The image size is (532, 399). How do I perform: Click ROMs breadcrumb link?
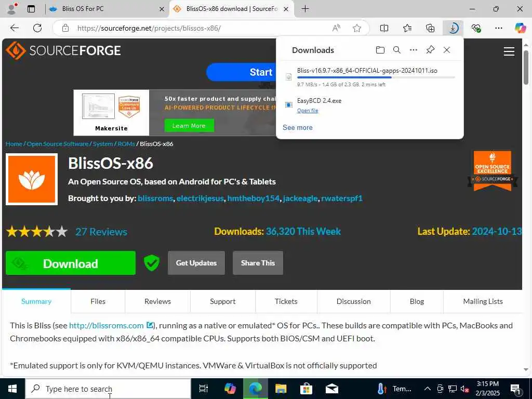coord(126,144)
